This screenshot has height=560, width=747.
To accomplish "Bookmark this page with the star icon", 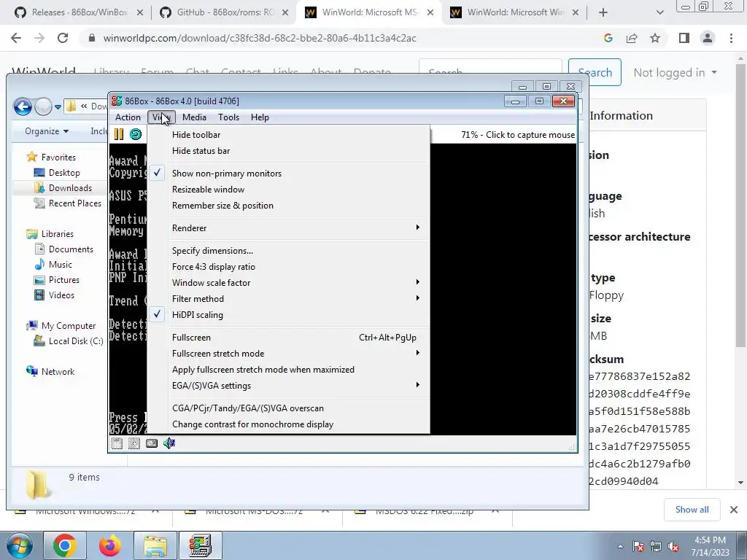I will click(x=655, y=38).
